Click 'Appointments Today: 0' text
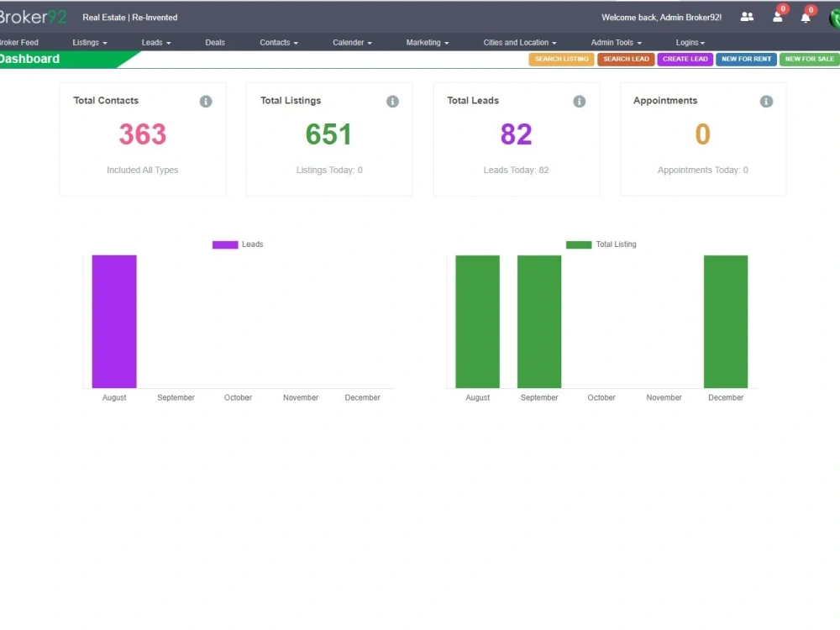This screenshot has height=630, width=840. [702, 170]
